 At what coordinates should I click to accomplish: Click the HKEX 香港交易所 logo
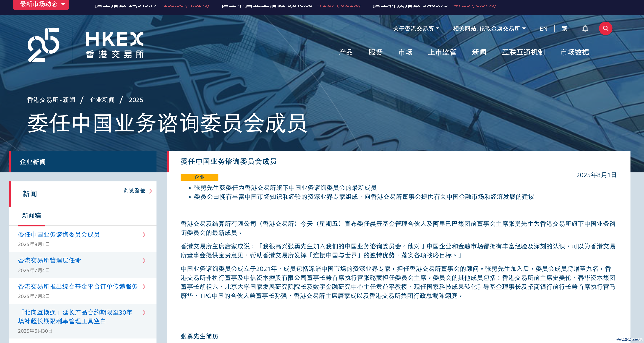point(115,45)
